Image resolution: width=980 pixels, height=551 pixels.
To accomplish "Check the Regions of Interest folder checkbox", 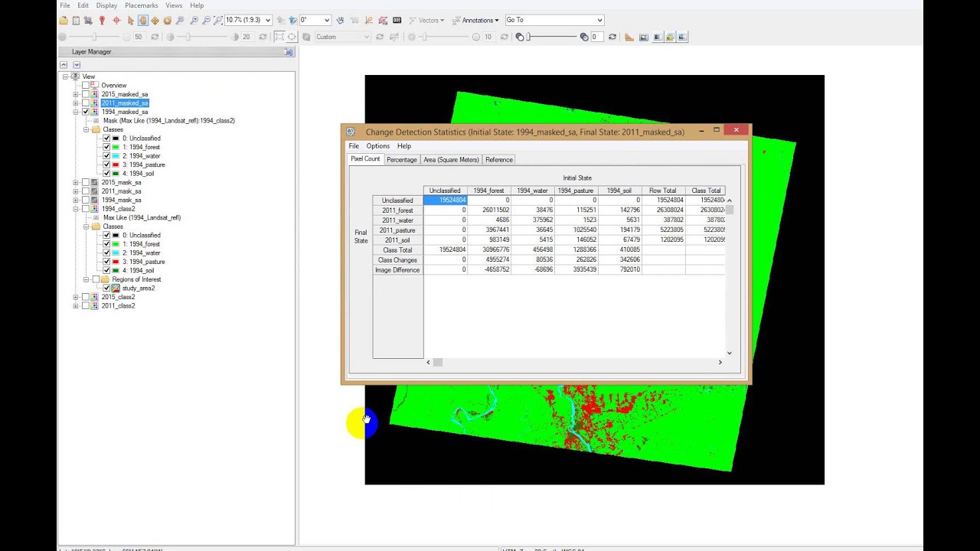I will [x=96, y=279].
